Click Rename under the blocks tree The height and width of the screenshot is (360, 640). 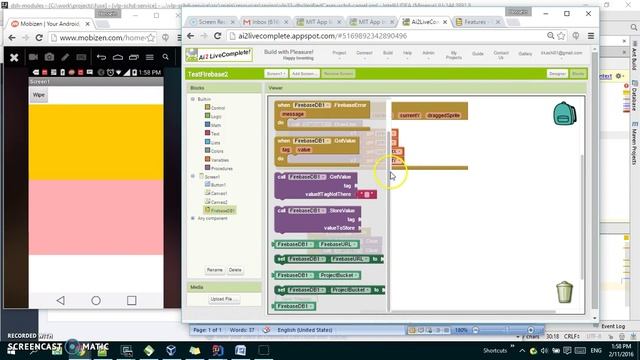[214, 270]
